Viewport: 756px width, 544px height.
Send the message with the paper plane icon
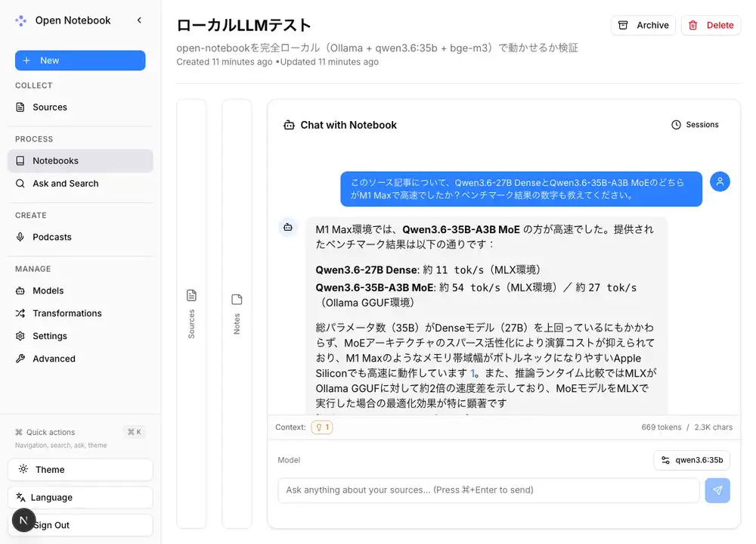(x=717, y=490)
